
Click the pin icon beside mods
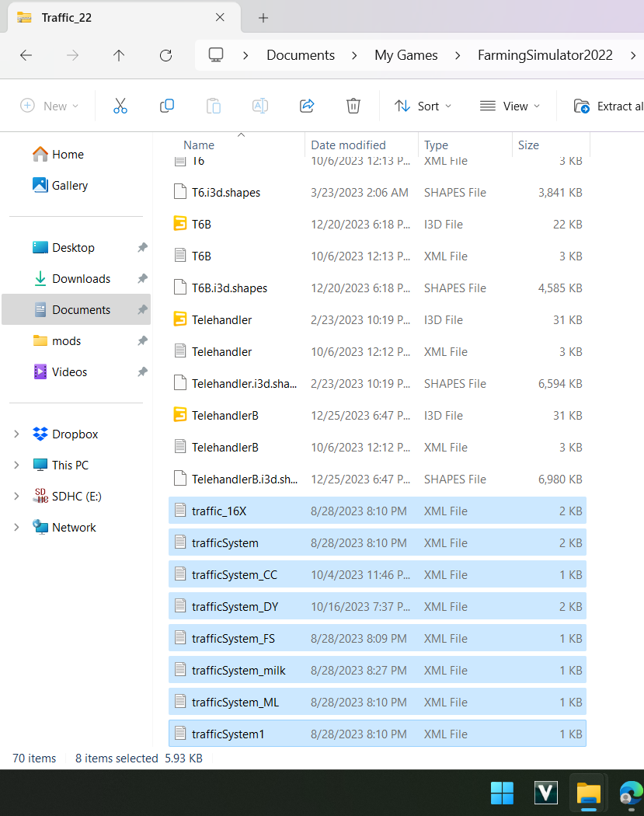point(142,341)
